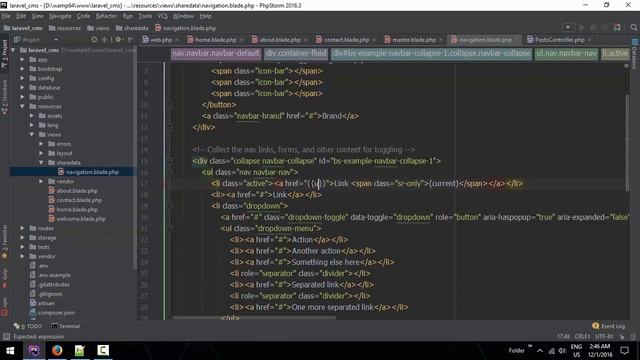This screenshot has width=640, height=360.
Task: Click the ul.nav.navbar-nav breadcrumb
Action: (566, 53)
